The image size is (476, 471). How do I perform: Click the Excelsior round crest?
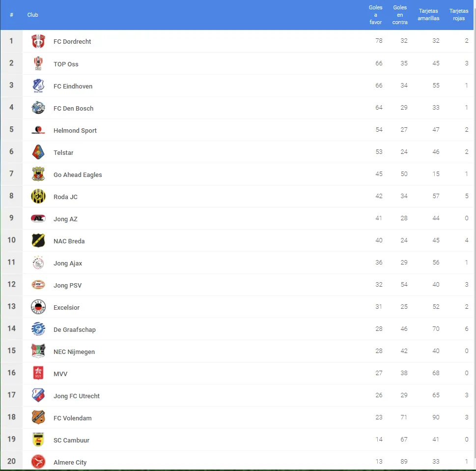click(x=38, y=307)
